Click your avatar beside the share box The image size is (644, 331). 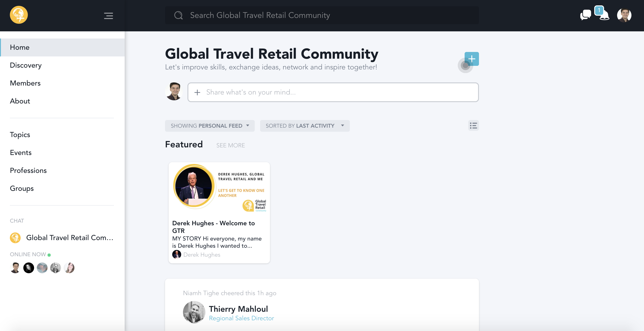174,91
